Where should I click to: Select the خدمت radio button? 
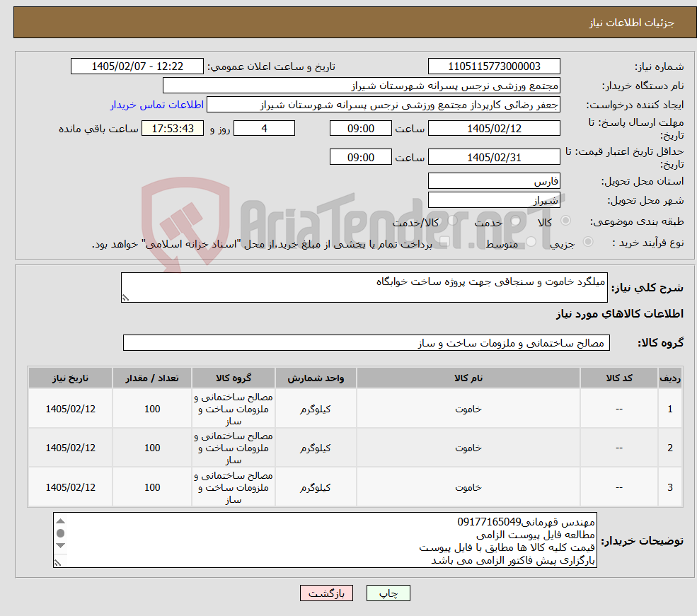pos(516,221)
